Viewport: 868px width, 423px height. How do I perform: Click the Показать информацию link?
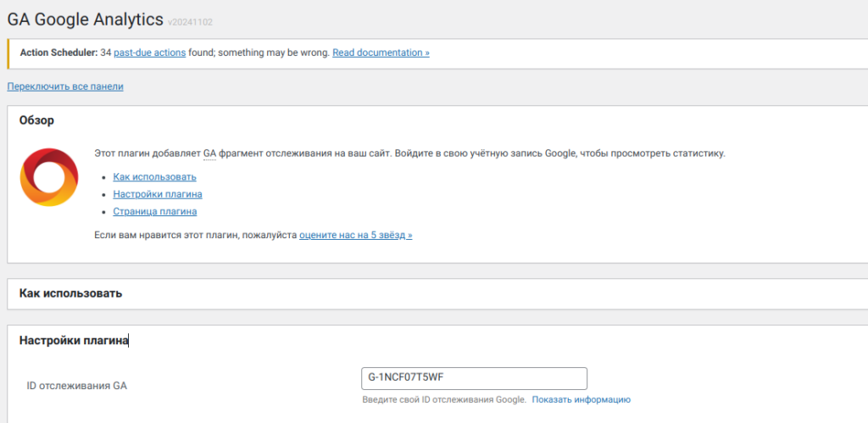[x=581, y=399]
